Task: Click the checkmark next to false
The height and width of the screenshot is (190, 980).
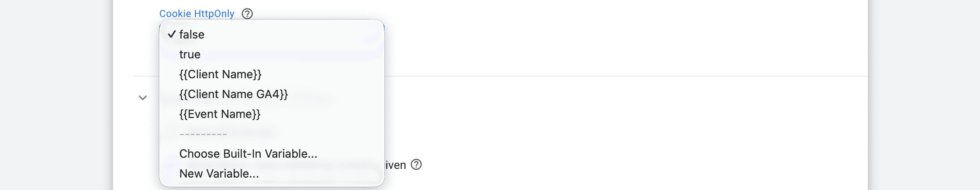Action: pyautogui.click(x=172, y=34)
